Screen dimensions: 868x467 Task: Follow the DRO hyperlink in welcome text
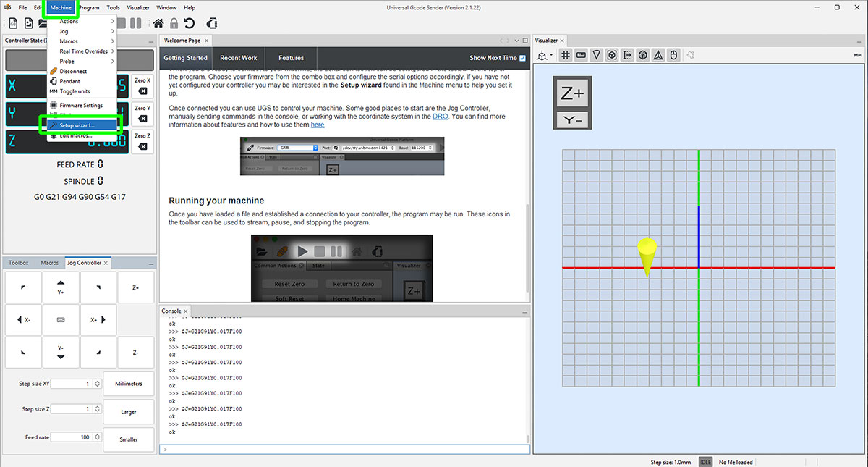pyautogui.click(x=441, y=116)
